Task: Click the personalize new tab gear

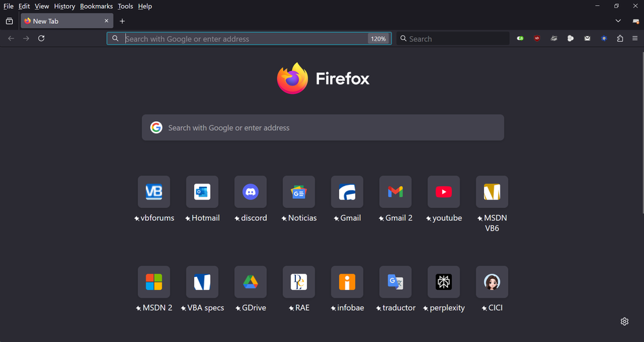Action: click(624, 321)
